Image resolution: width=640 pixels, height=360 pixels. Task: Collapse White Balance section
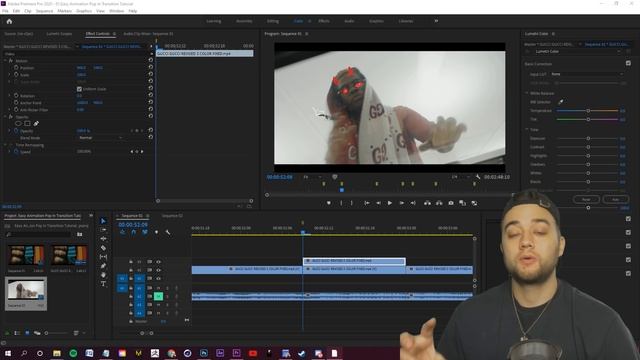(527, 93)
